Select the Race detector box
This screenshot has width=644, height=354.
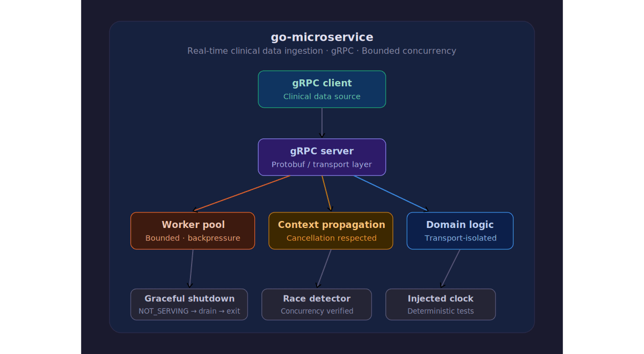click(317, 305)
